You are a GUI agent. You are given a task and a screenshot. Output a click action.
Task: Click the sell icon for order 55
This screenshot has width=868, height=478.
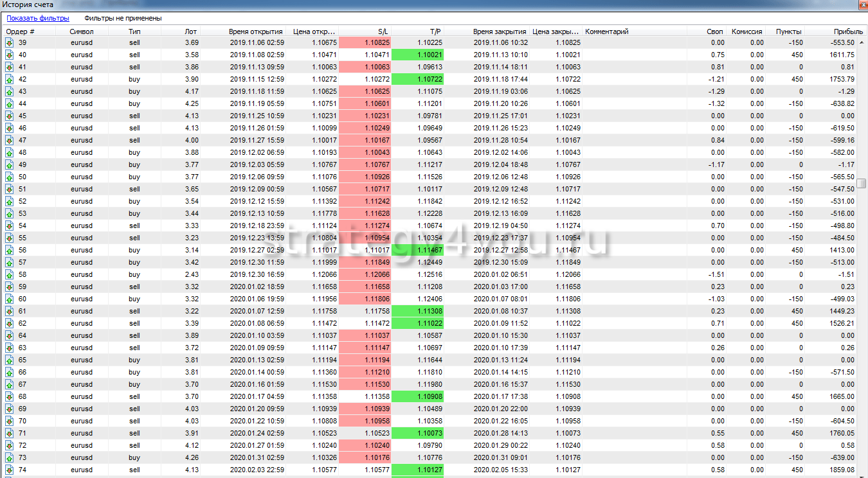coord(10,238)
